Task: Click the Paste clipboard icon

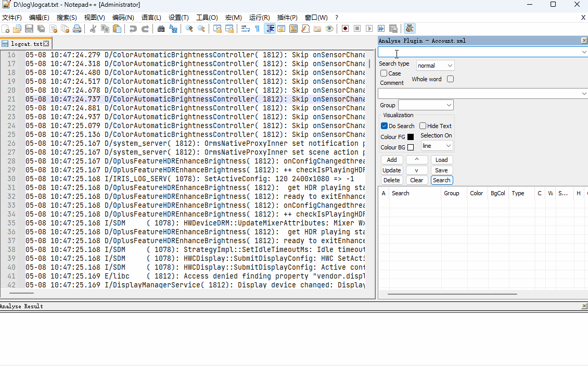Action: coord(117,29)
